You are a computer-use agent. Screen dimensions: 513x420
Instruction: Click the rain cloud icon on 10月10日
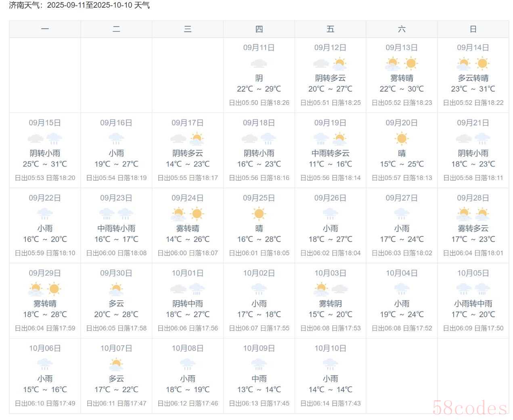click(x=330, y=364)
